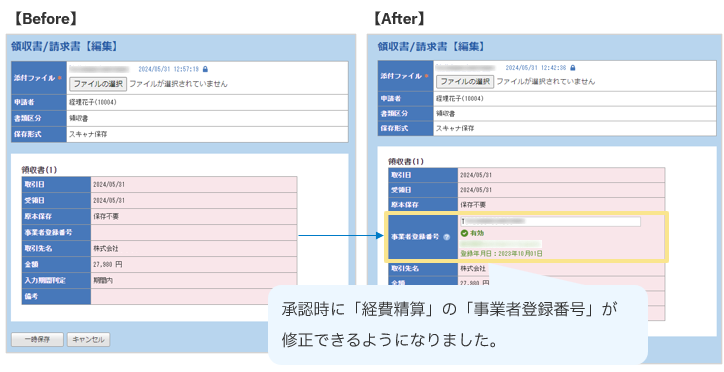Click the 取引日 date value in After panel
This screenshot has width=724, height=372.
(476, 175)
